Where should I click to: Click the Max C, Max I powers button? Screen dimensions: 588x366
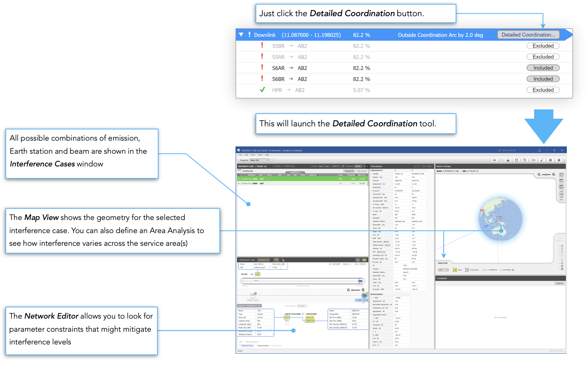coord(324,166)
